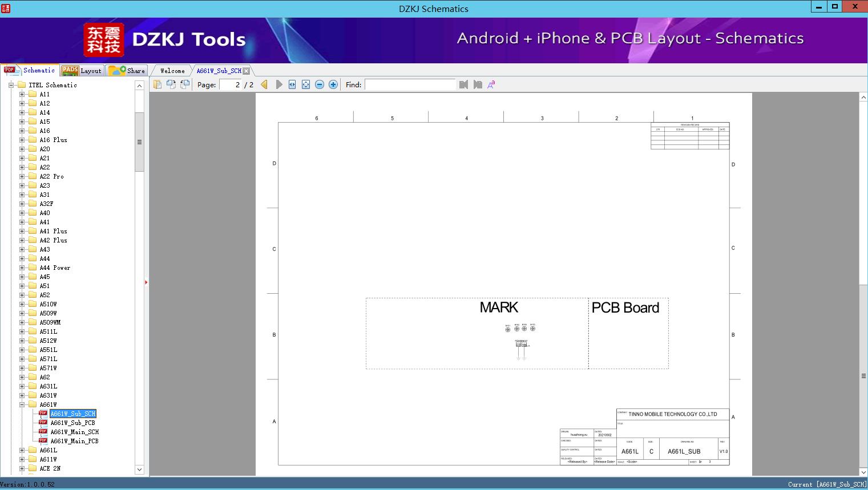Viewport: 868px width, 490px height.
Task: Collapse the A661W folder
Action: tap(22, 404)
